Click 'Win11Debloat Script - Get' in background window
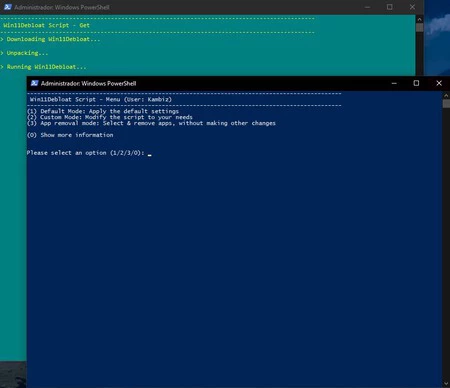Viewport: 450px width, 388px height. 46,25
